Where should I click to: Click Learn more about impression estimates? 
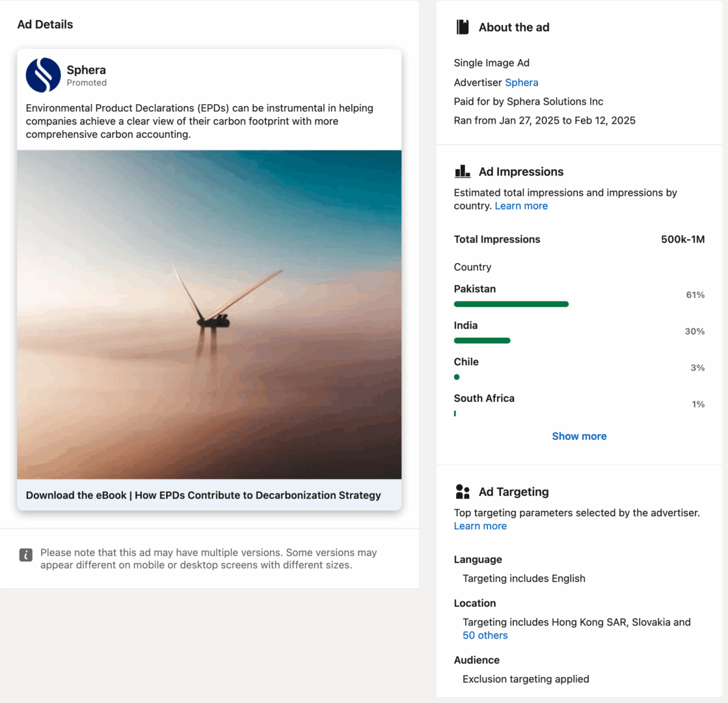pyautogui.click(x=520, y=206)
